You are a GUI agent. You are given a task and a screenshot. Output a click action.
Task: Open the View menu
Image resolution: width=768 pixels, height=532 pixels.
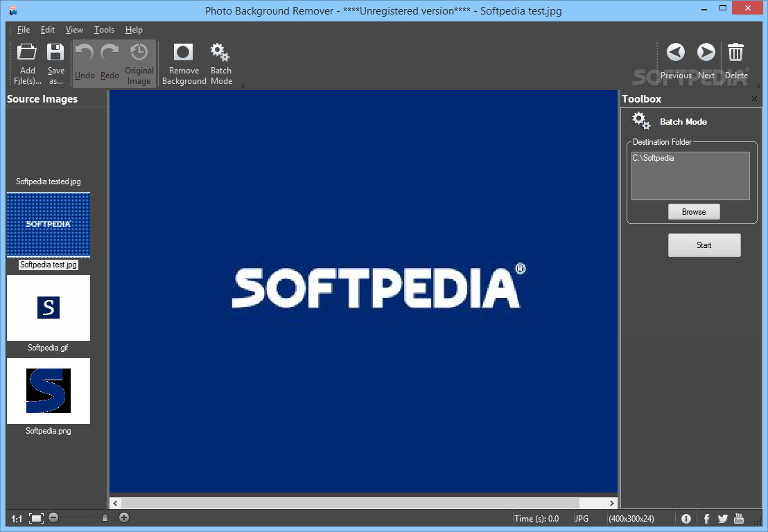coord(74,30)
